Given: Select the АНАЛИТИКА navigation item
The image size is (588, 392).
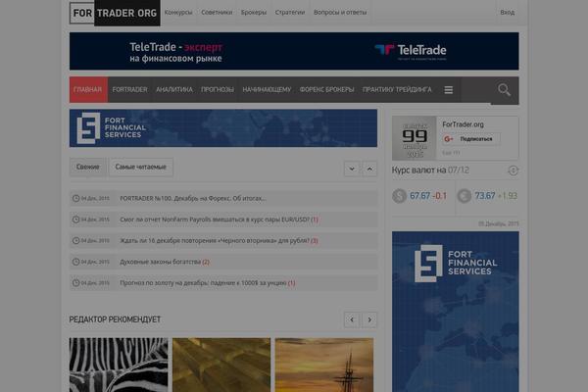Looking at the screenshot, I should pos(174,89).
